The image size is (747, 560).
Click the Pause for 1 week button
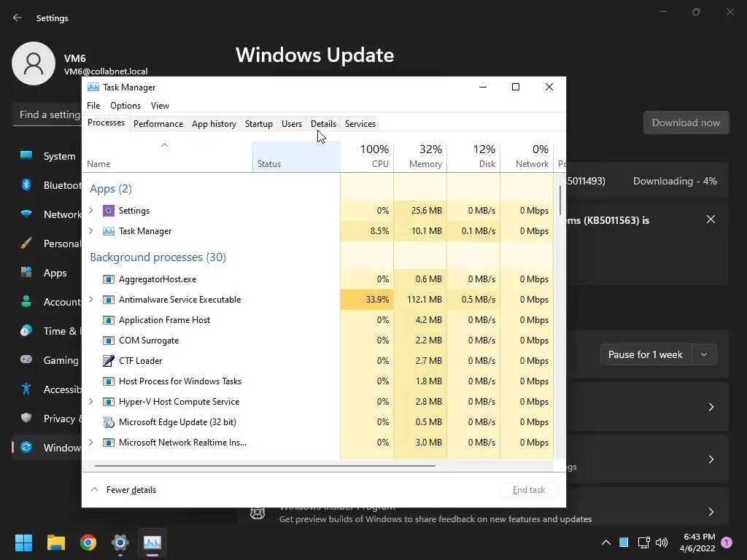(x=646, y=354)
